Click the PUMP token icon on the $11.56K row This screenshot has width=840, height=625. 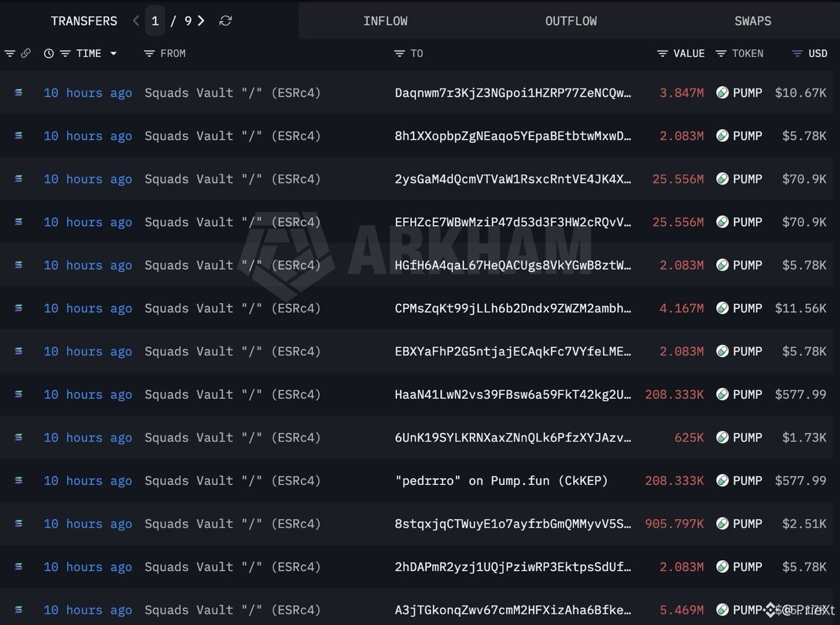722,308
